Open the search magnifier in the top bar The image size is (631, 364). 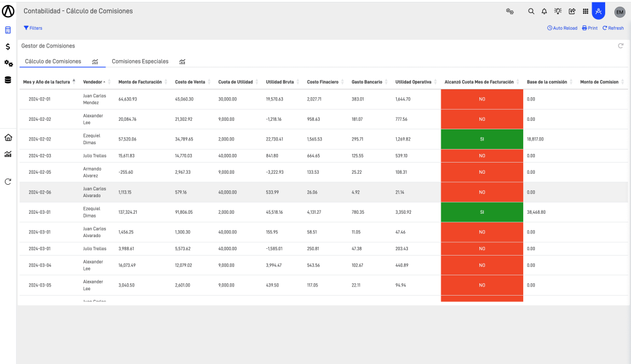531,11
